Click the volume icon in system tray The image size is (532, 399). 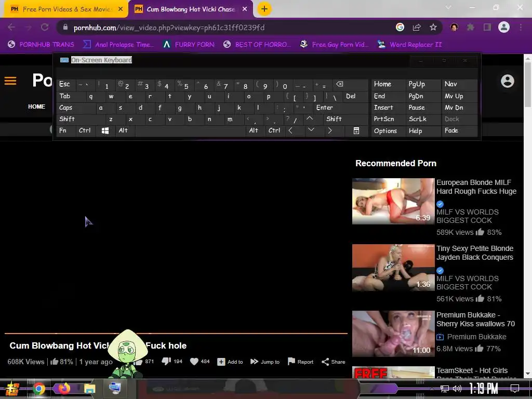457,389
